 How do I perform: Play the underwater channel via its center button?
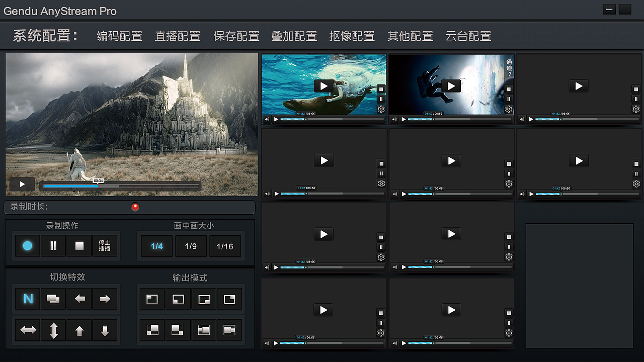tap(324, 85)
